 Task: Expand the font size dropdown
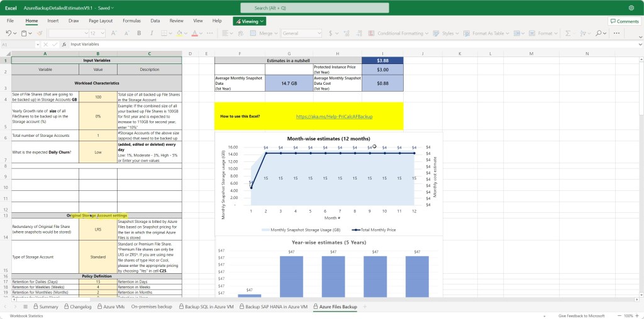pyautogui.click(x=103, y=33)
